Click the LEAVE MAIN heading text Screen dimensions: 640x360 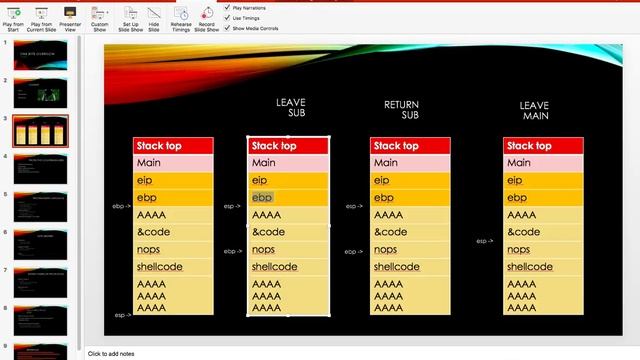(x=534, y=111)
